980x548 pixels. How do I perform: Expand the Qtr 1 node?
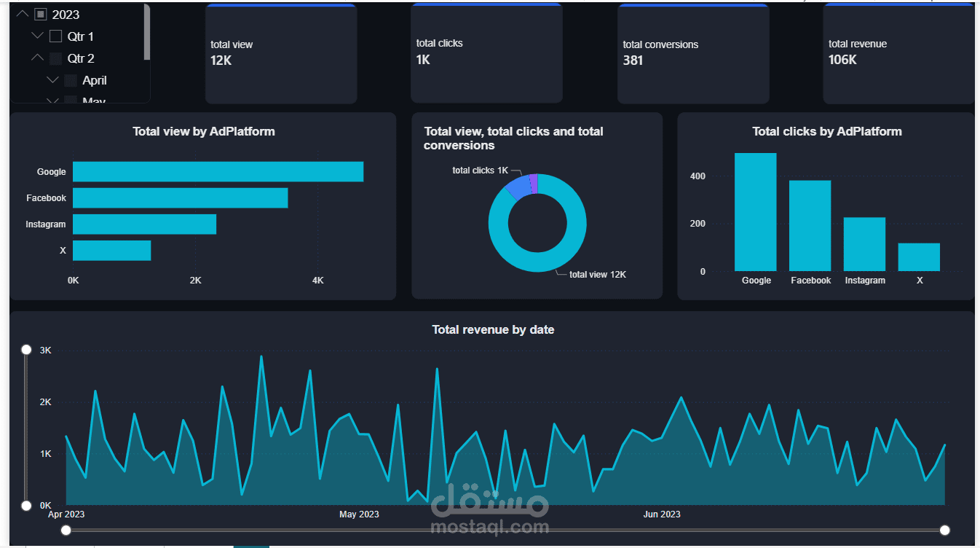[x=38, y=36]
